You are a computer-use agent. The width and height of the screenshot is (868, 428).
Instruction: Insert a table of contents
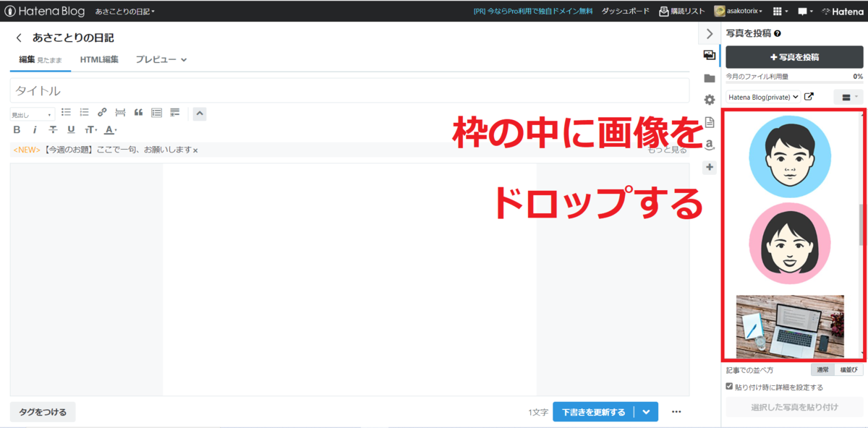click(x=156, y=112)
